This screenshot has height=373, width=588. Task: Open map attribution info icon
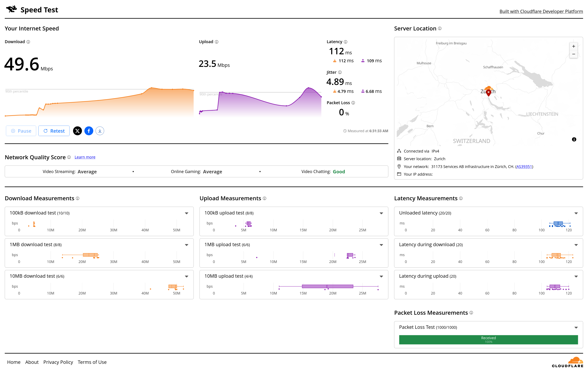[574, 139]
